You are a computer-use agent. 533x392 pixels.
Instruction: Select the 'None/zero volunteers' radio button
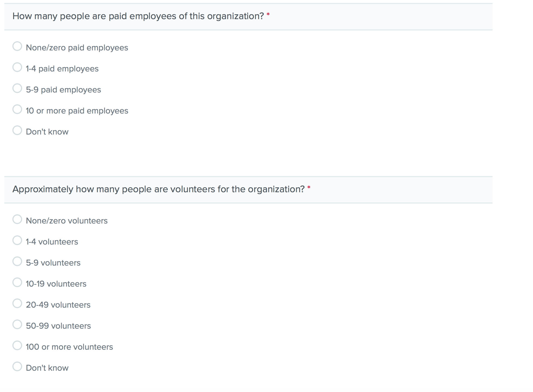click(17, 219)
